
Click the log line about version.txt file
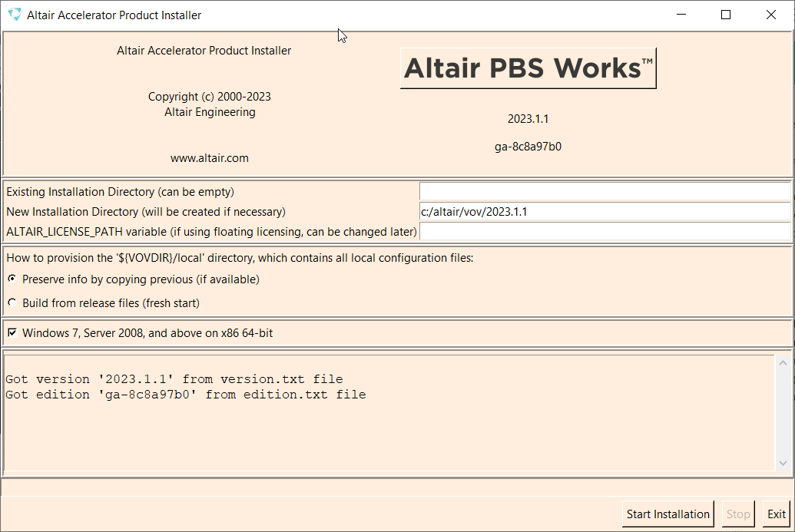point(174,379)
